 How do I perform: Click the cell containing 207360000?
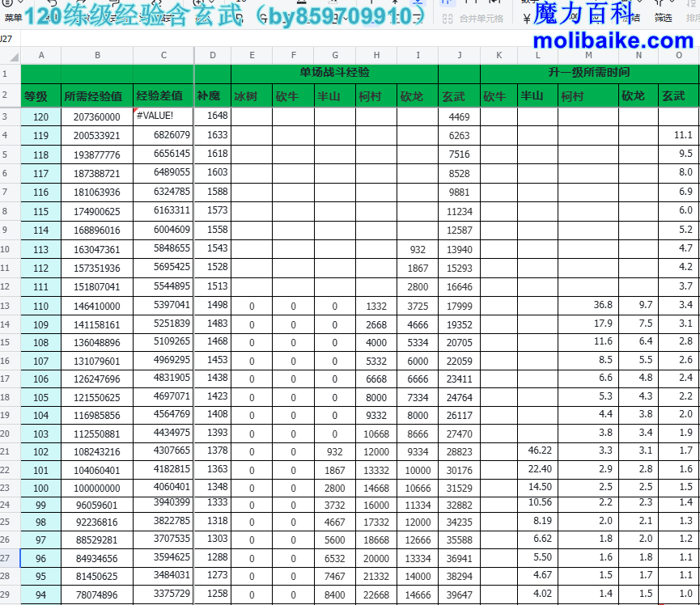[97, 117]
